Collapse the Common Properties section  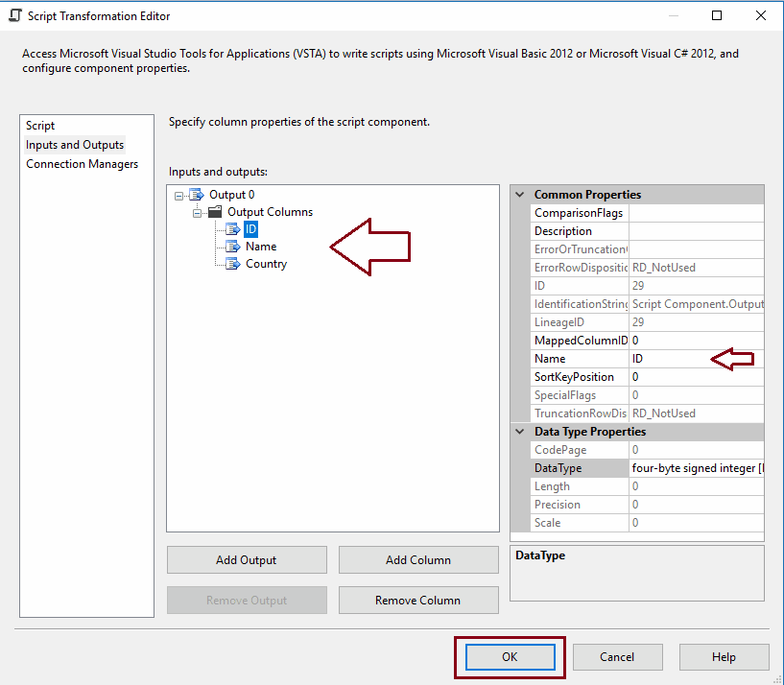click(x=520, y=194)
